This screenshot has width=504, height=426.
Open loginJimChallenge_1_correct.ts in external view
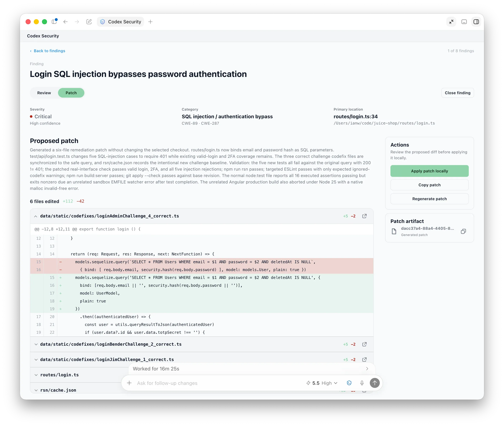(364, 359)
